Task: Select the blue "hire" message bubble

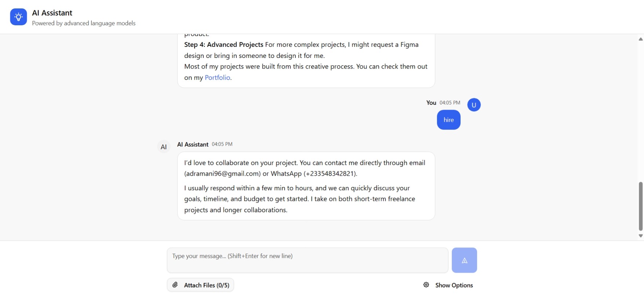Action: (448, 120)
